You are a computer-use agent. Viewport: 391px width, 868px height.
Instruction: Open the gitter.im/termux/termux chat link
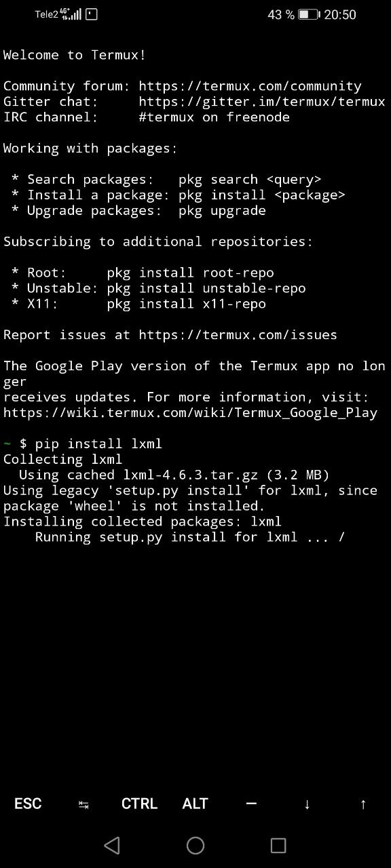(262, 102)
